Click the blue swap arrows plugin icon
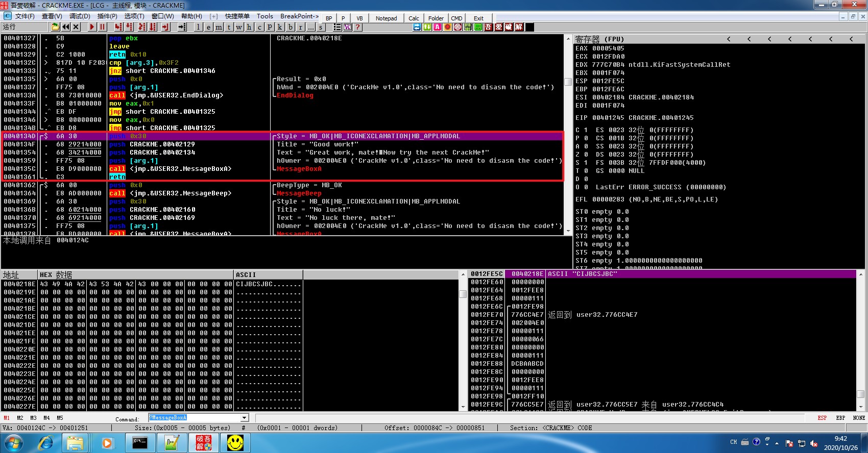This screenshot has height=453, width=868. pos(417,27)
